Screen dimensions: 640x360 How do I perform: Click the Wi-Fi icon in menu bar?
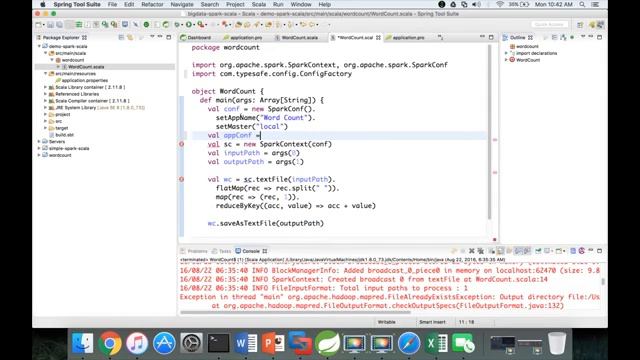click(500, 4)
